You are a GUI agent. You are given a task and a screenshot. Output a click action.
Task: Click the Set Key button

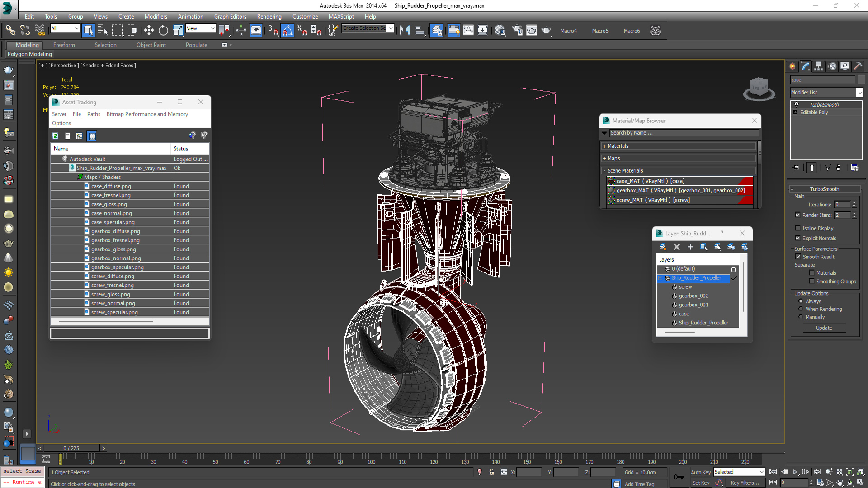tap(700, 483)
